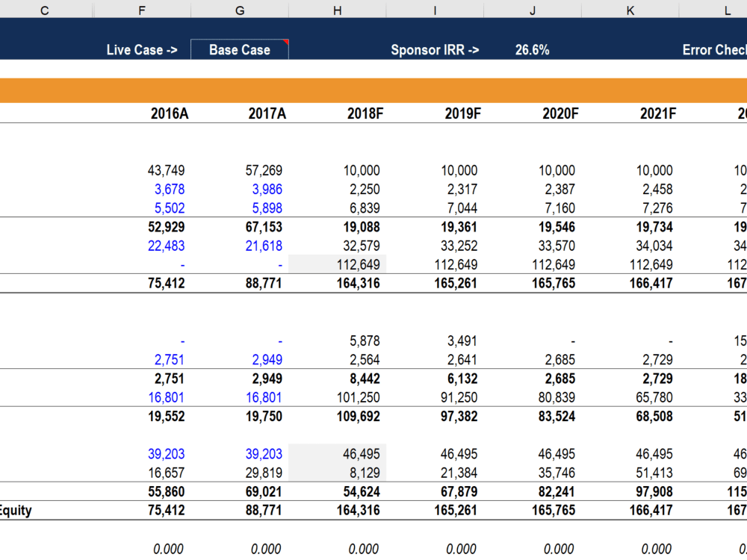Select the 26.6% Sponsor IRR value
747x560 pixels.
coord(532,49)
